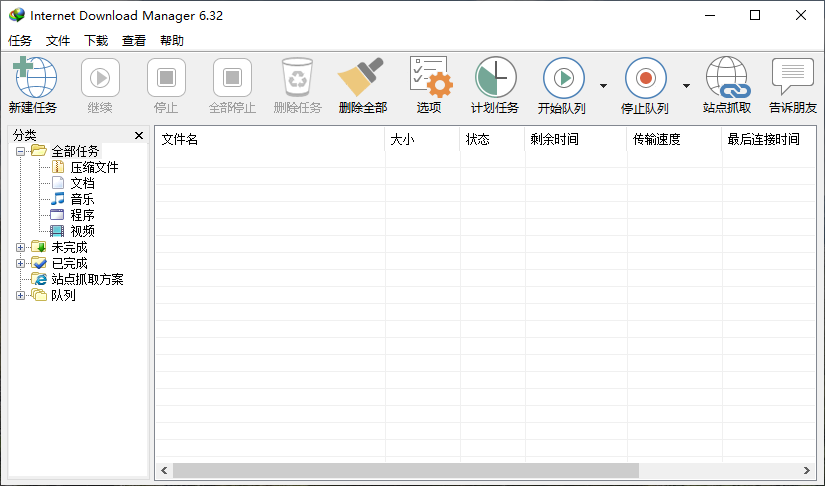Expand the 已完成 tree node

(x=21, y=263)
